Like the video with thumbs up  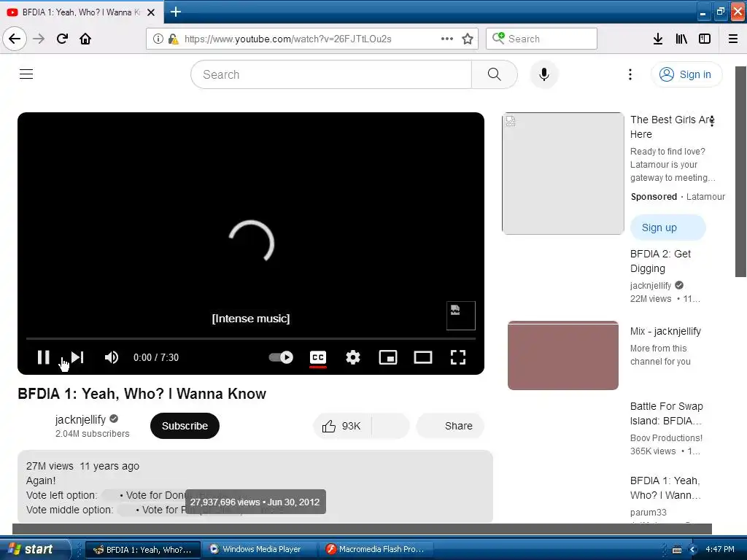pyautogui.click(x=341, y=426)
